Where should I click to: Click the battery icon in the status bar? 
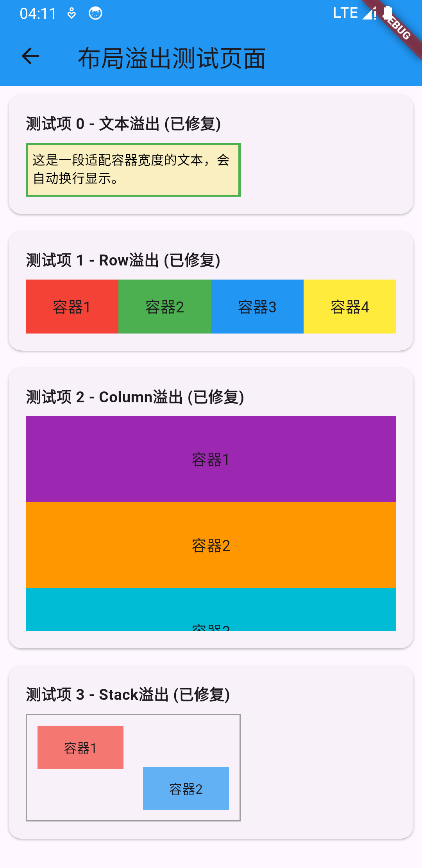coord(388,13)
